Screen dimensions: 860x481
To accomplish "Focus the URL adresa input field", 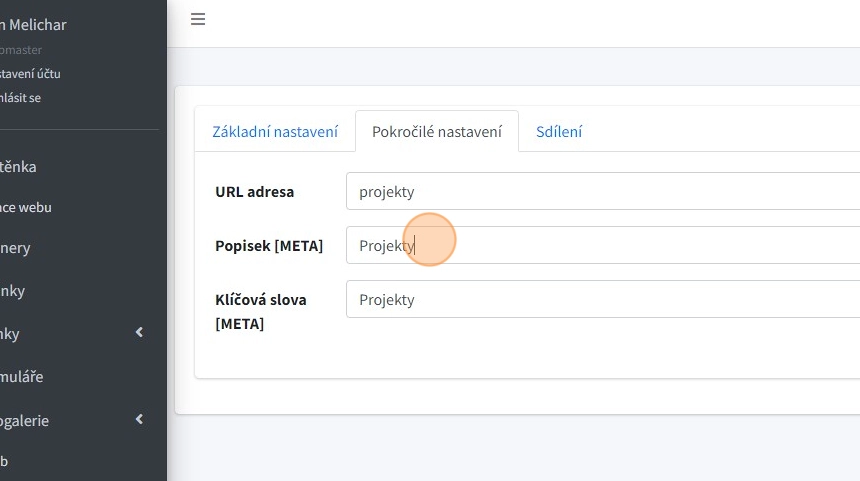I will coord(600,191).
